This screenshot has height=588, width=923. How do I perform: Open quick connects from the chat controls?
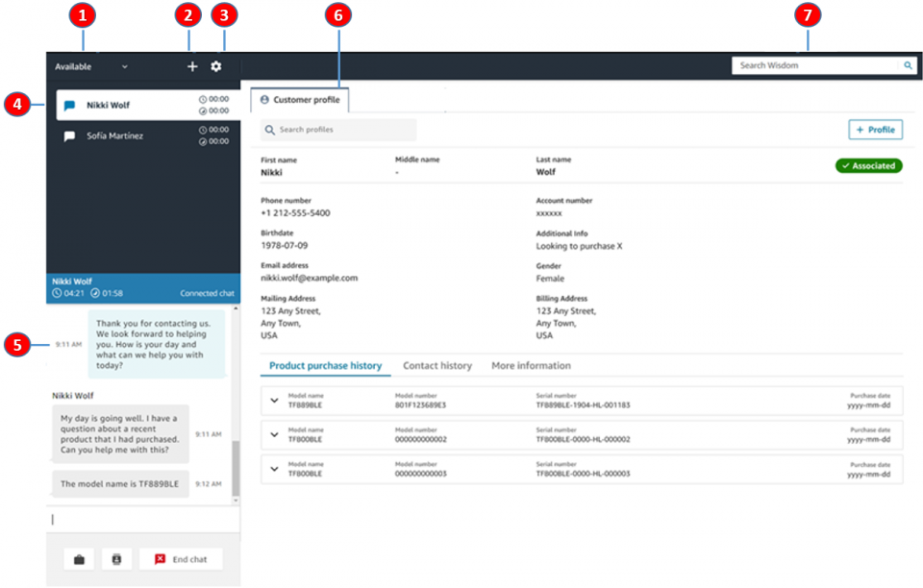click(79, 559)
